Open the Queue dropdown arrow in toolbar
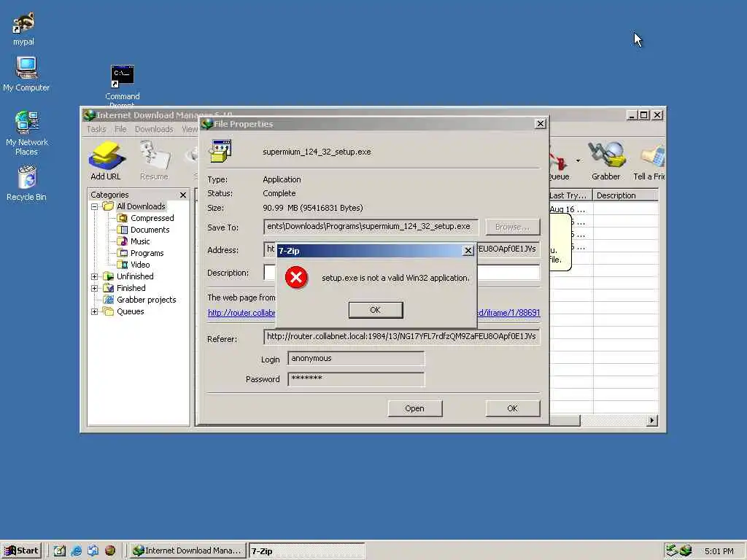The image size is (747, 560). point(578,161)
